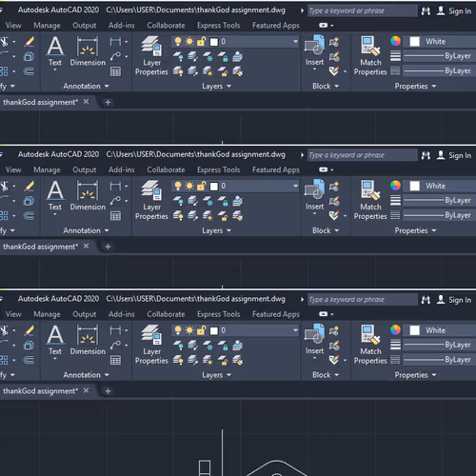476x476 pixels.
Task: Click the Linear dimension icon in the middle copy
Action: pyautogui.click(x=115, y=186)
